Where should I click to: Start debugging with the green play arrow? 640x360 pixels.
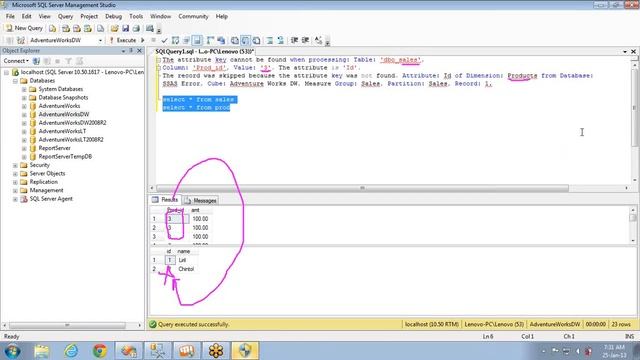(142, 40)
